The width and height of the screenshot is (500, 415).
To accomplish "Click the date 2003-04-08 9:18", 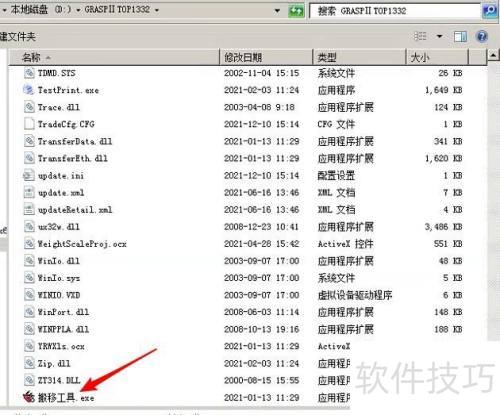I will [x=259, y=107].
